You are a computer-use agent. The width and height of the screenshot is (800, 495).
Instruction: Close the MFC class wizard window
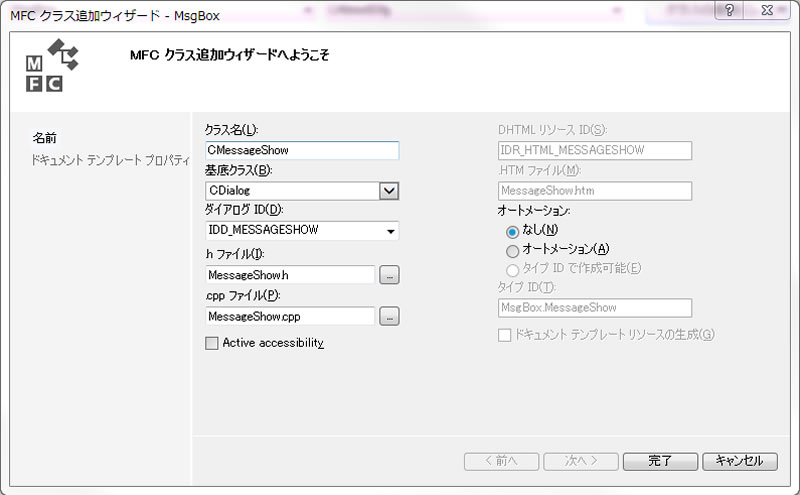767,10
